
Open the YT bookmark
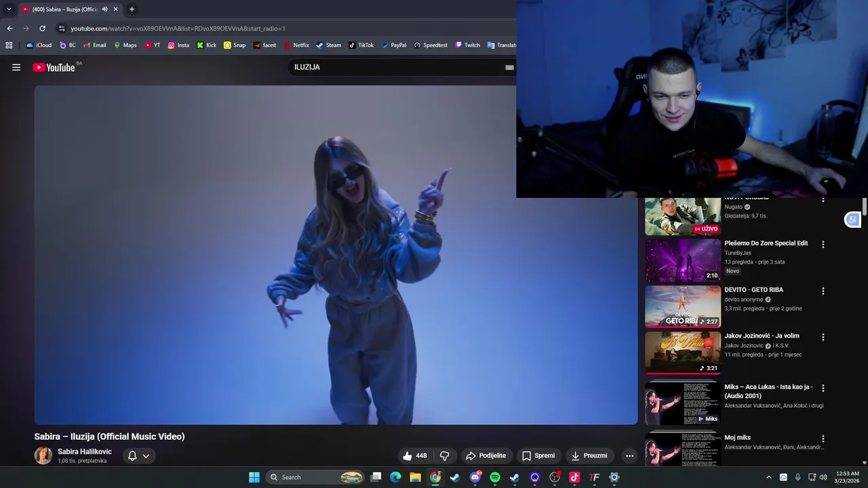pyautogui.click(x=152, y=45)
